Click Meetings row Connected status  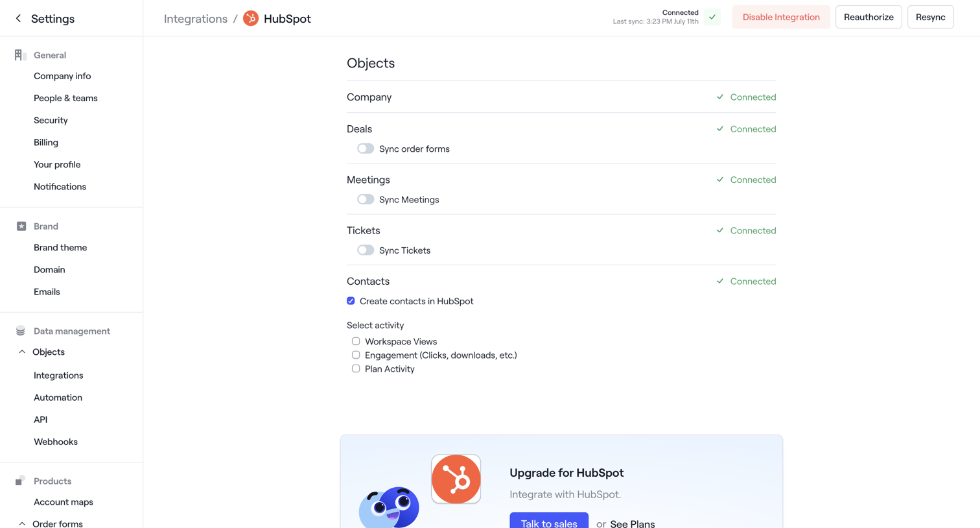click(746, 180)
